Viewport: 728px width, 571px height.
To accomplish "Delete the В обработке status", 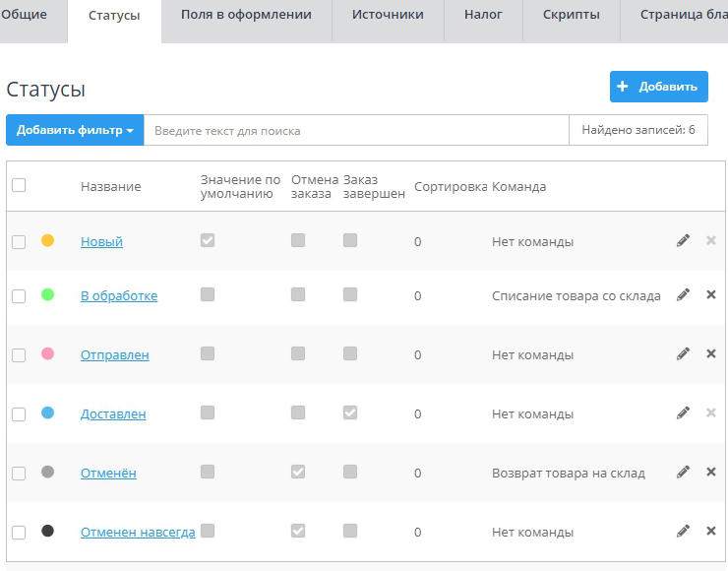I will click(x=711, y=294).
